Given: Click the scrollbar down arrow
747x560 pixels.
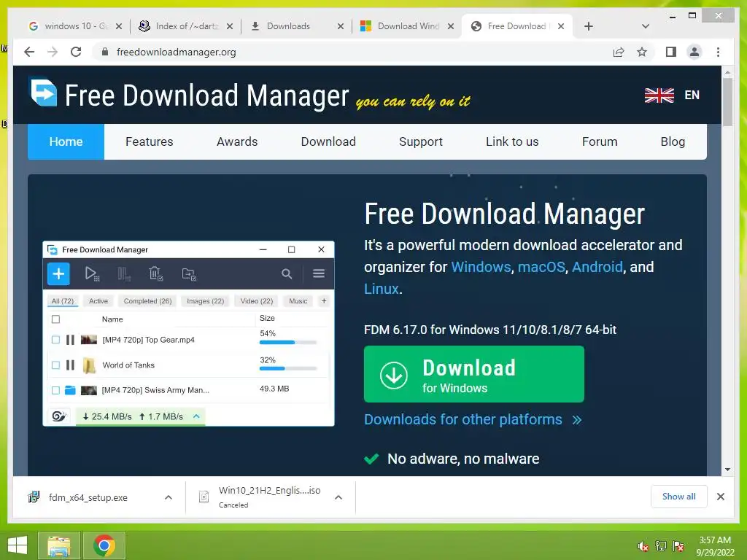Looking at the screenshot, I should pyautogui.click(x=727, y=470).
